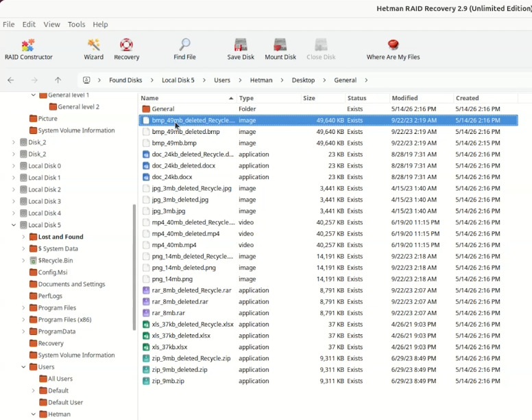Open the File menu

(x=8, y=25)
